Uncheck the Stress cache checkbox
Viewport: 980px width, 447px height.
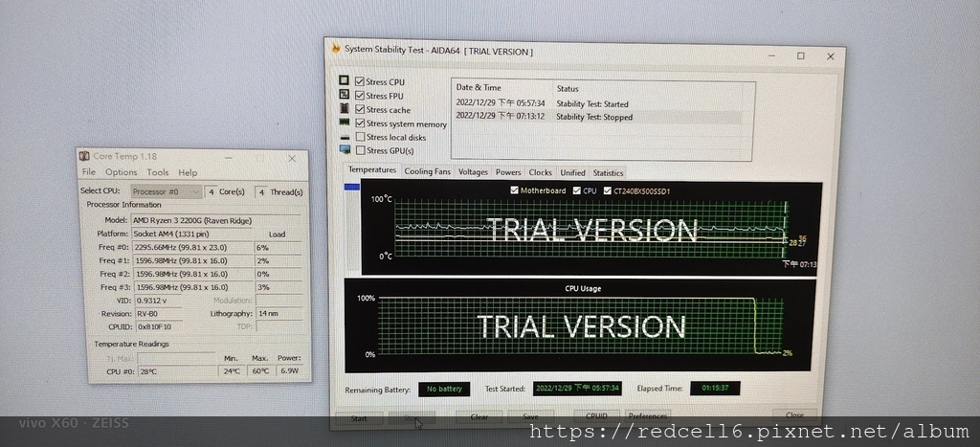click(360, 109)
